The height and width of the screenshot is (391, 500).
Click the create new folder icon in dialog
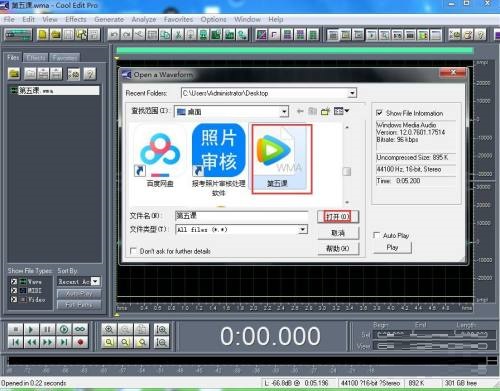(x=325, y=111)
